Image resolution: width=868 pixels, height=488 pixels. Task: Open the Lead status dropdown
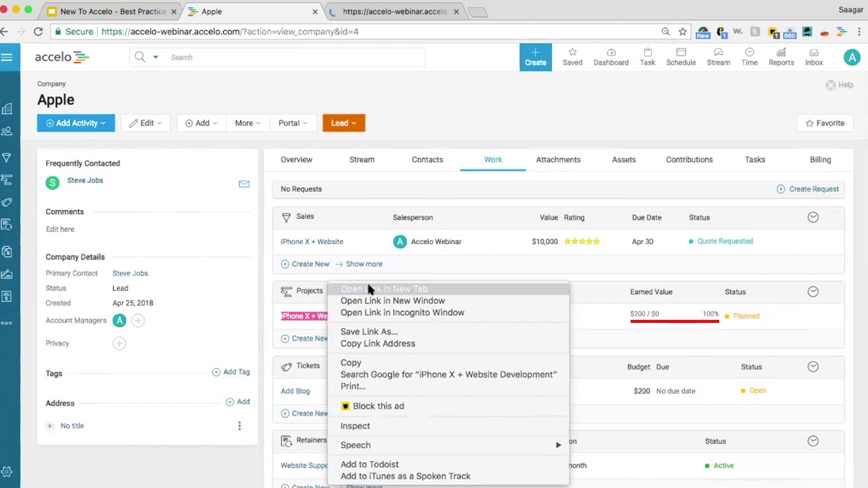point(344,123)
